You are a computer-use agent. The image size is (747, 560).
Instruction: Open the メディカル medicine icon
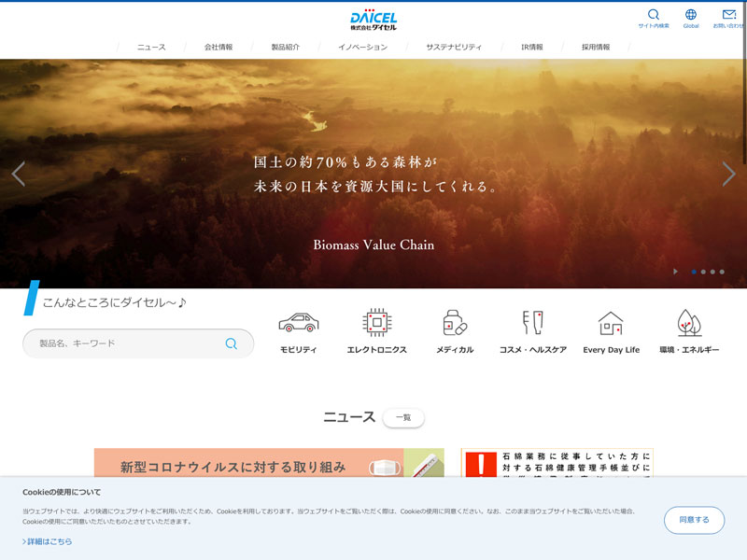pyautogui.click(x=455, y=323)
